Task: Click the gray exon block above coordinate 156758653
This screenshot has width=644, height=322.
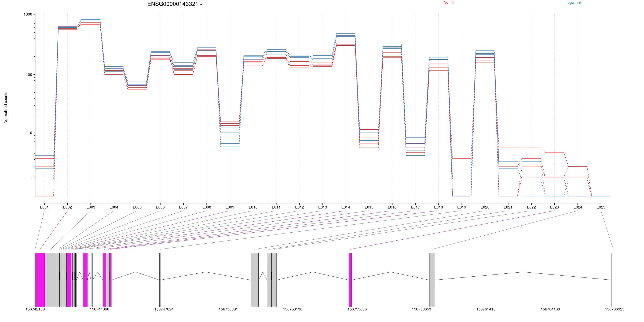Action: (432, 280)
